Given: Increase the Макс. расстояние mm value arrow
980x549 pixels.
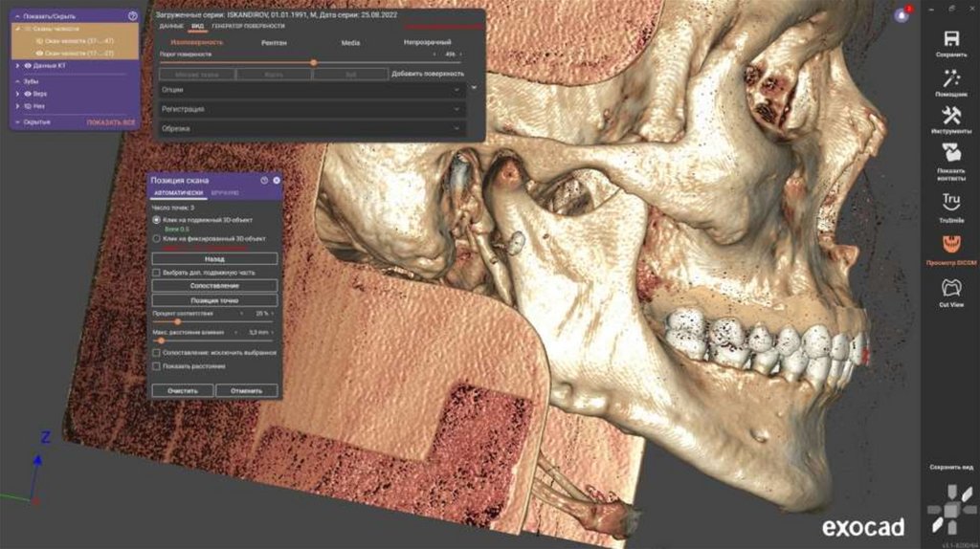Looking at the screenshot, I should click(x=273, y=333).
